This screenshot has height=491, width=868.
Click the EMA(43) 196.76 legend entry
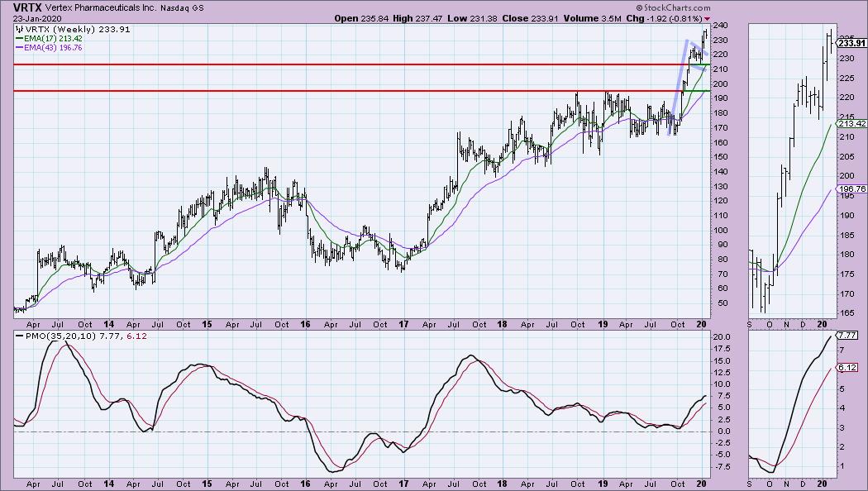(x=49, y=48)
